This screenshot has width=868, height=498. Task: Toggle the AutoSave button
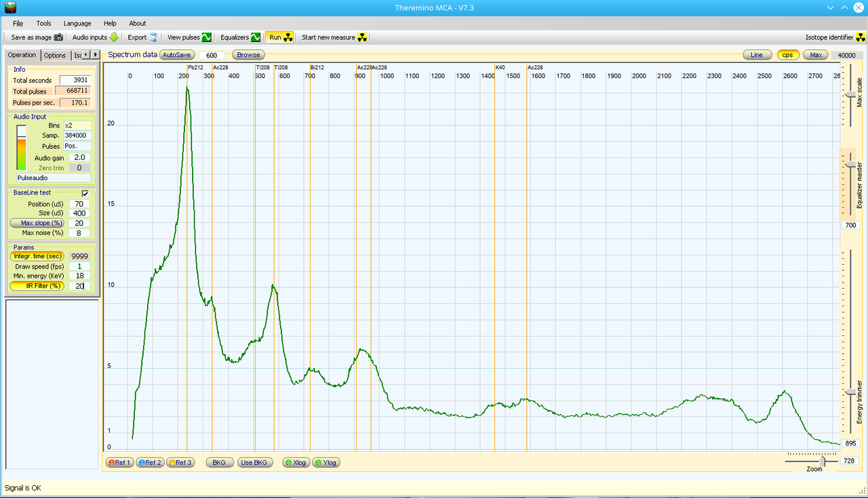click(177, 55)
